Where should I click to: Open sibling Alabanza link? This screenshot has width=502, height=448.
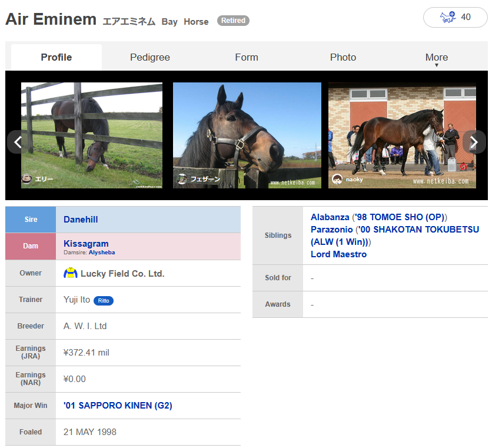330,217
